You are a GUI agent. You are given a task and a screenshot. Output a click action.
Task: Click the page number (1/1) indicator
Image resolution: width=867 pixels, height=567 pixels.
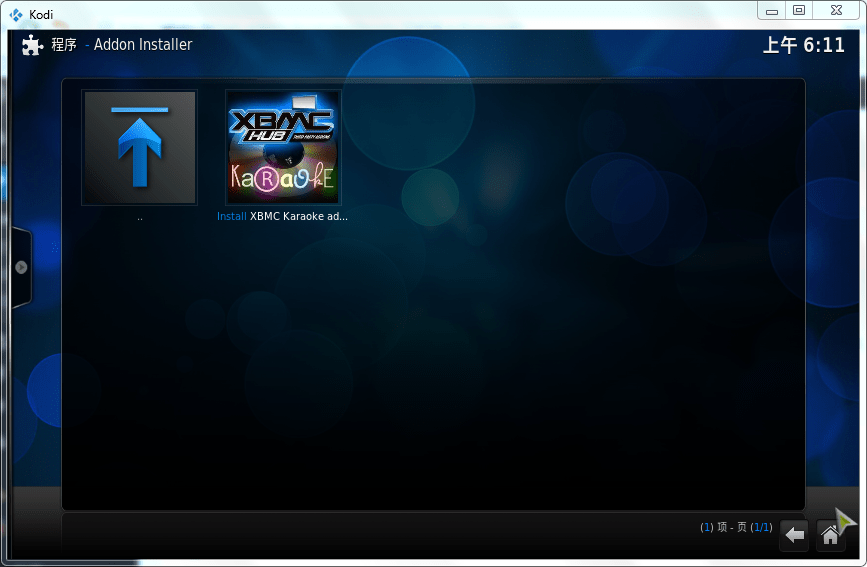[x=761, y=527]
